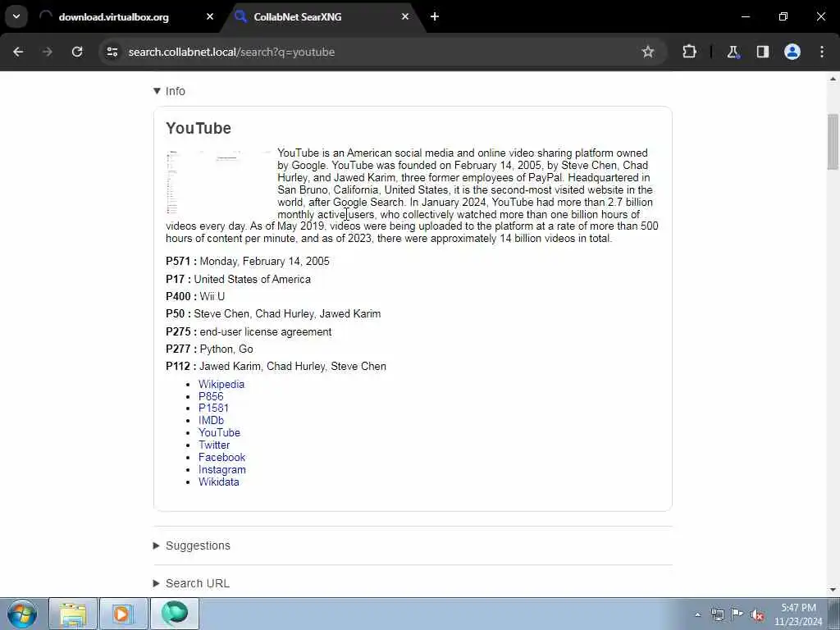Click the scrollbar up arrow
The width and height of the screenshot is (840, 630).
833,79
